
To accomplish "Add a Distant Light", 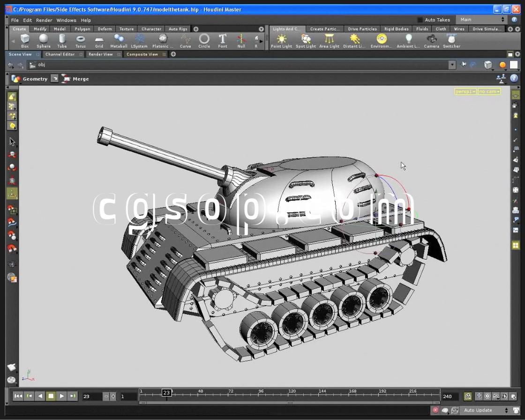I will tap(354, 41).
